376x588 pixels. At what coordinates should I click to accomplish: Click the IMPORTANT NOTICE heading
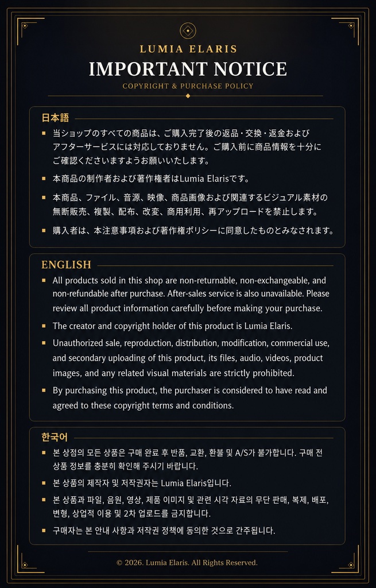pos(188,69)
